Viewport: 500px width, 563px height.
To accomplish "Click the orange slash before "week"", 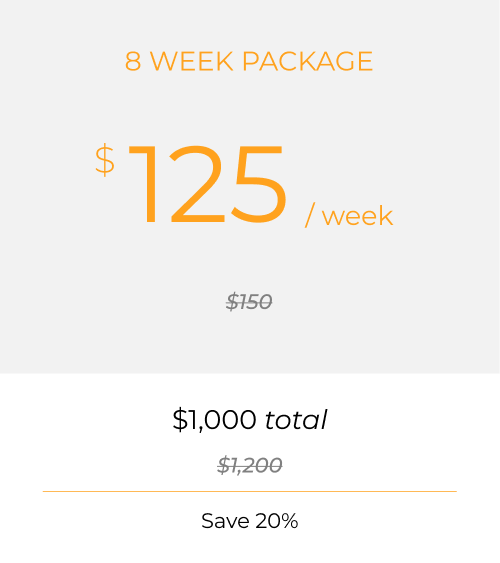I will pos(310,215).
